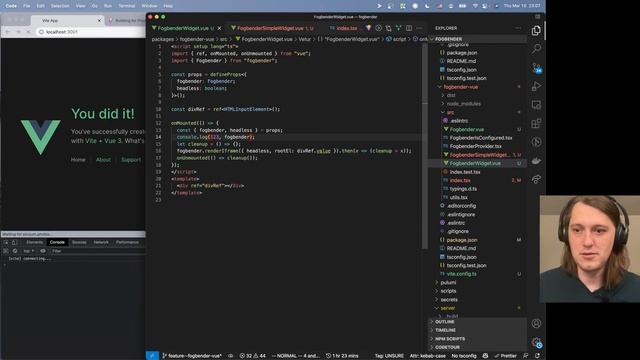Open FogbenderProvider.tsx in the Explorer
Image resolution: width=640 pixels, height=360 pixels.
[x=476, y=146]
